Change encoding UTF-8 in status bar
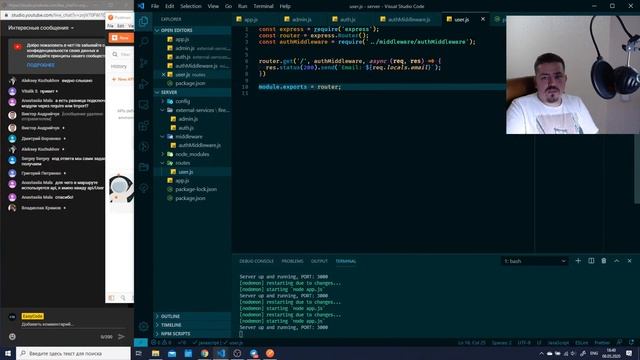640x360 pixels. point(524,343)
